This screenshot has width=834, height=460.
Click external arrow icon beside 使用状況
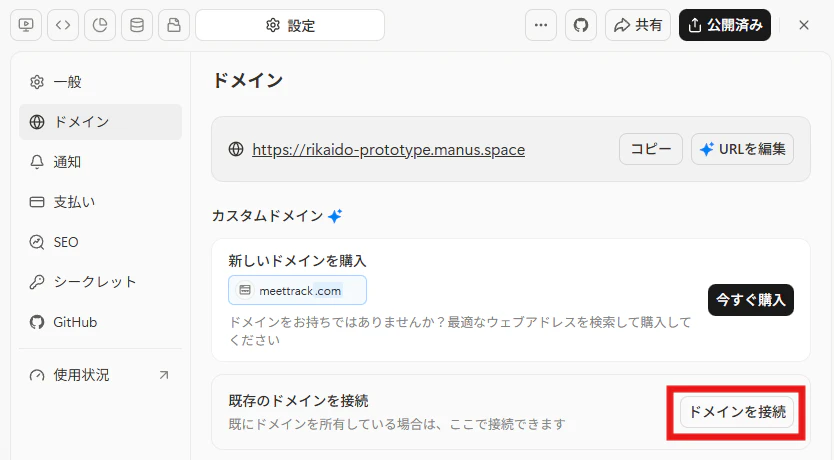point(164,375)
